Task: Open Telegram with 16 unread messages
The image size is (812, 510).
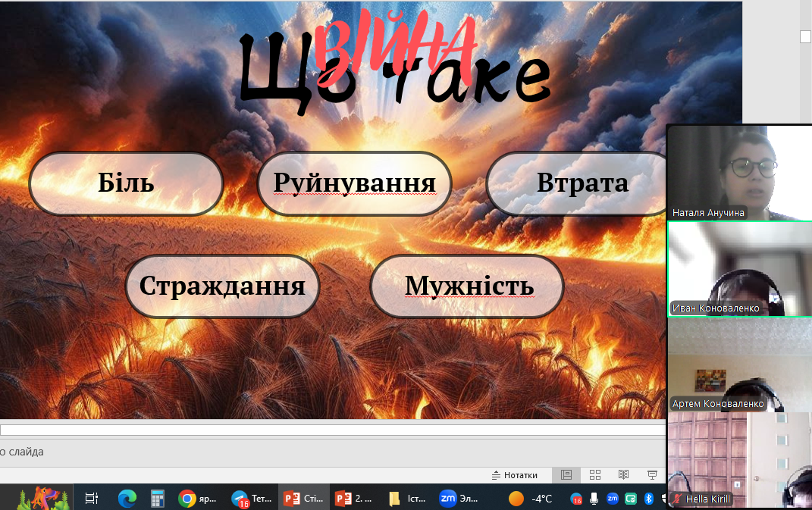Action: pos(252,498)
